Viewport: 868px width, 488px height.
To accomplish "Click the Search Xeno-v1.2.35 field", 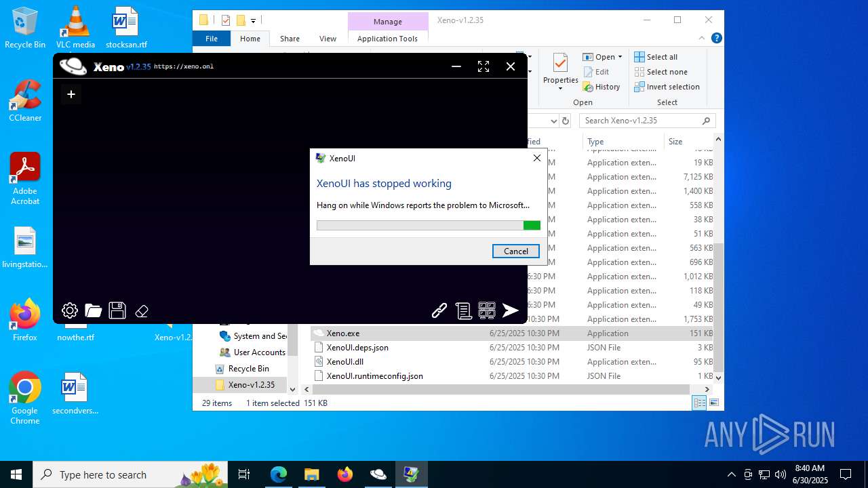I will (x=648, y=121).
